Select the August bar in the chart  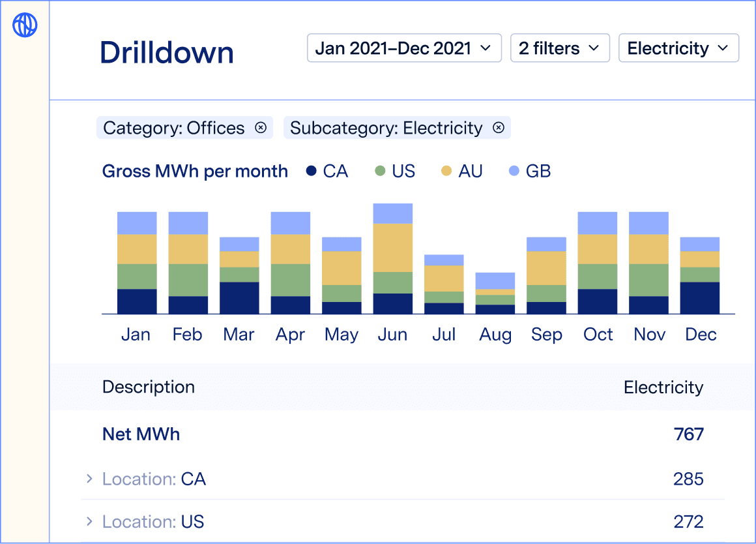[x=495, y=294]
